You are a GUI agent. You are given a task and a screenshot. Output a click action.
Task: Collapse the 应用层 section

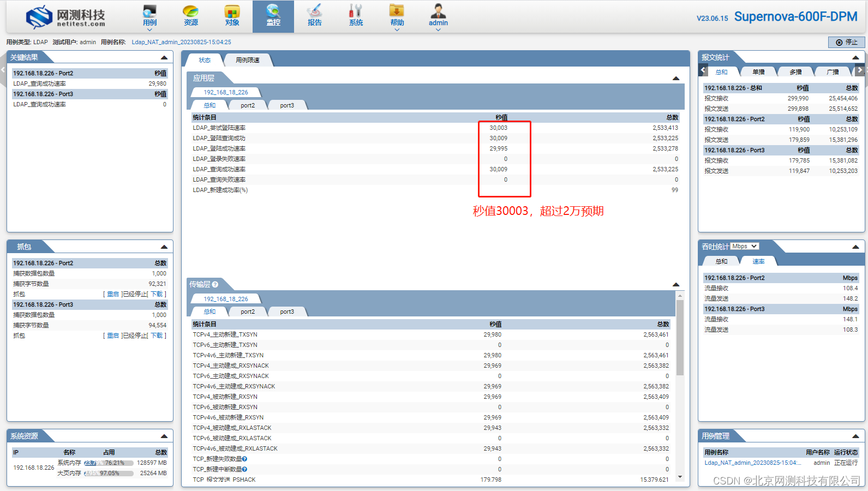click(x=676, y=78)
